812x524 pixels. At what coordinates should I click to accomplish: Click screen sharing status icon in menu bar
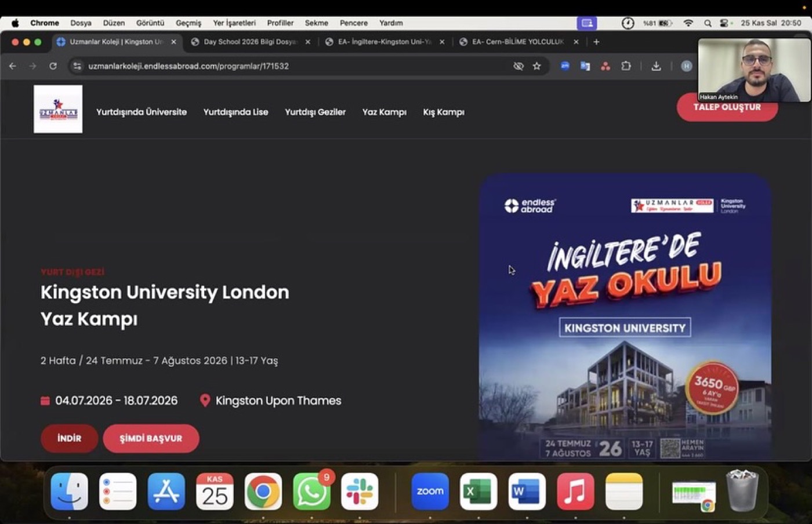point(587,23)
